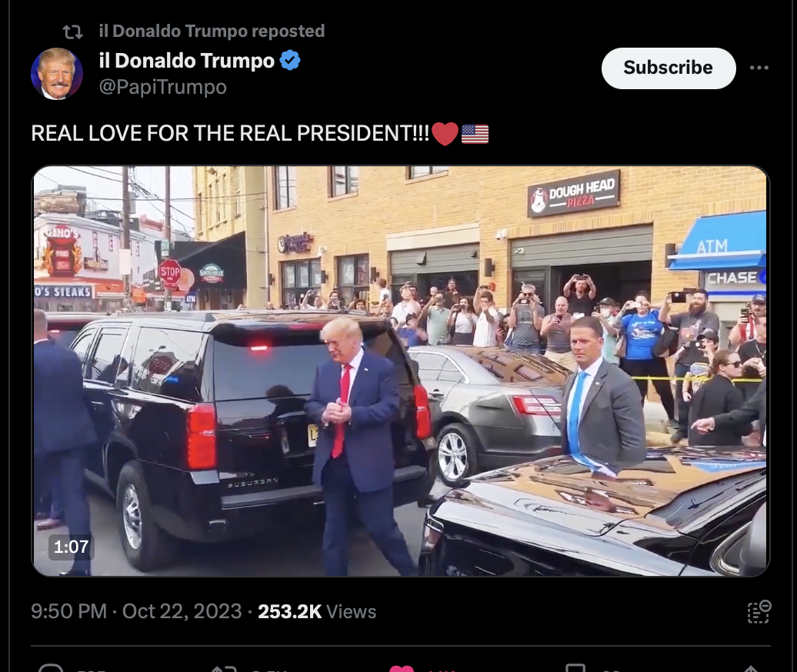The width and height of the screenshot is (797, 672).
Task: Like the post with the pink heart
Action: (402, 668)
